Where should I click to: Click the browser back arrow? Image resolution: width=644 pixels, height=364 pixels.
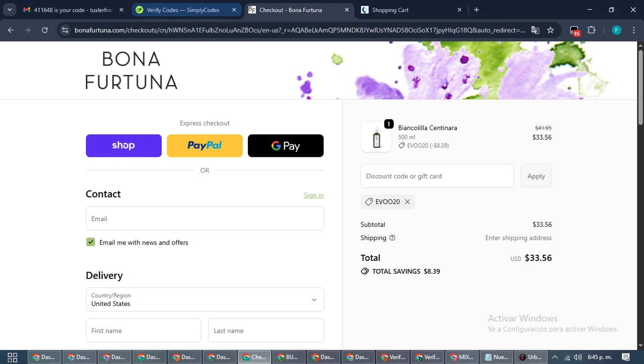11,30
